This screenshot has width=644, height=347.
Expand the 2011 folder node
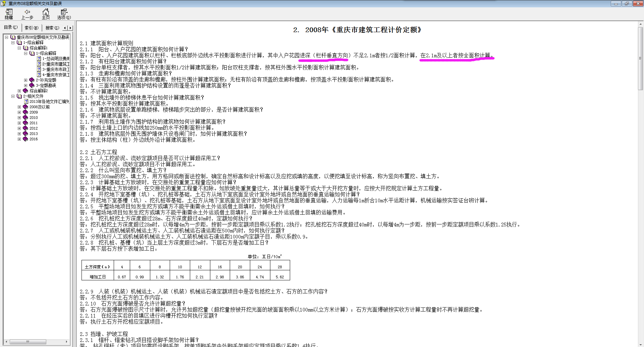click(x=19, y=123)
